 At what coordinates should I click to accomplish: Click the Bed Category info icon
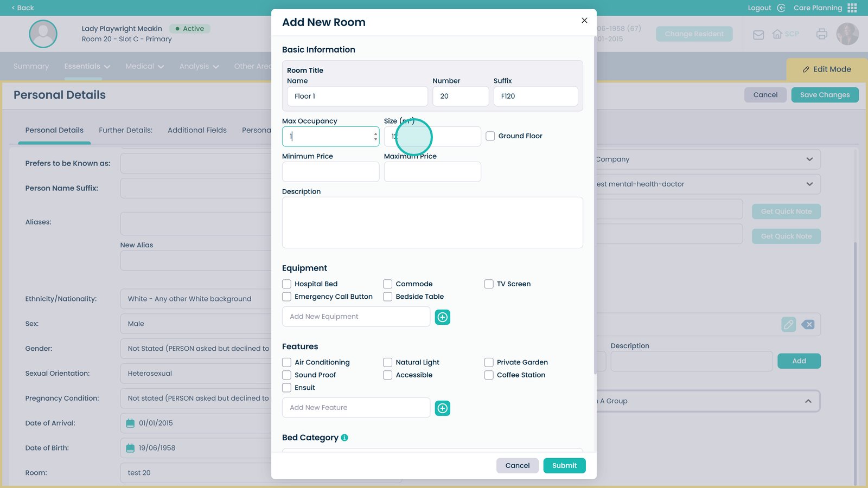click(x=344, y=438)
